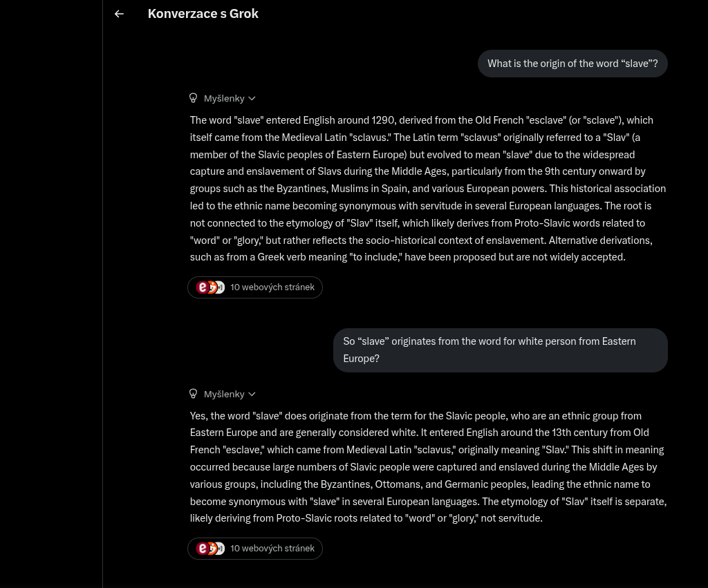Viewport: 708px width, 588px height.
Task: Click the first answer paragraph about Old French 'esclave'
Action: (x=427, y=189)
